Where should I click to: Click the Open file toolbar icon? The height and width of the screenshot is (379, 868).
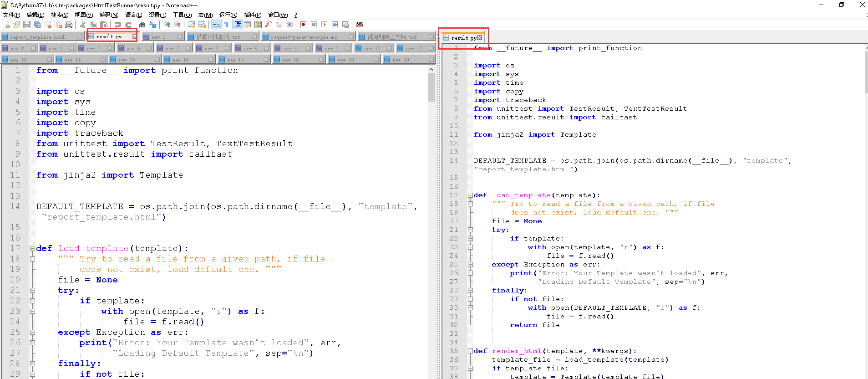[16, 25]
